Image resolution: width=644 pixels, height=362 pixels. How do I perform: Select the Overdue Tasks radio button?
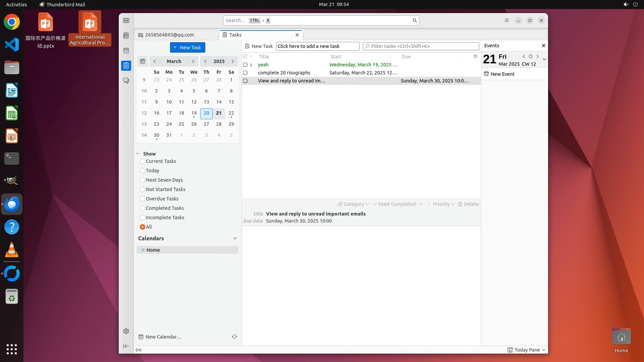click(x=143, y=199)
